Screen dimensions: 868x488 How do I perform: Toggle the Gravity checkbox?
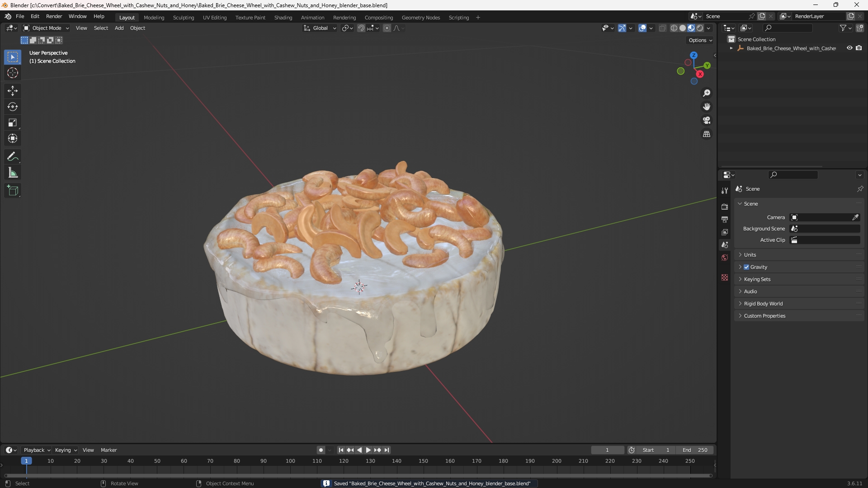746,267
